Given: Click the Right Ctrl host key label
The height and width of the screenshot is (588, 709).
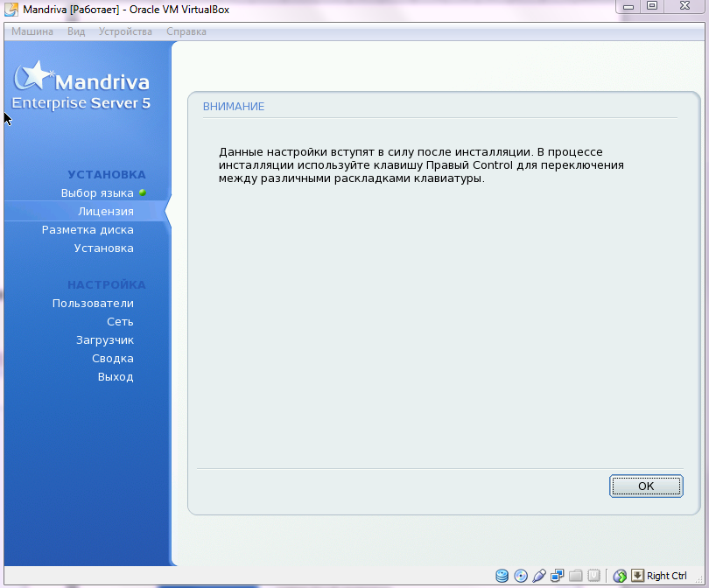Looking at the screenshot, I should coord(666,576).
